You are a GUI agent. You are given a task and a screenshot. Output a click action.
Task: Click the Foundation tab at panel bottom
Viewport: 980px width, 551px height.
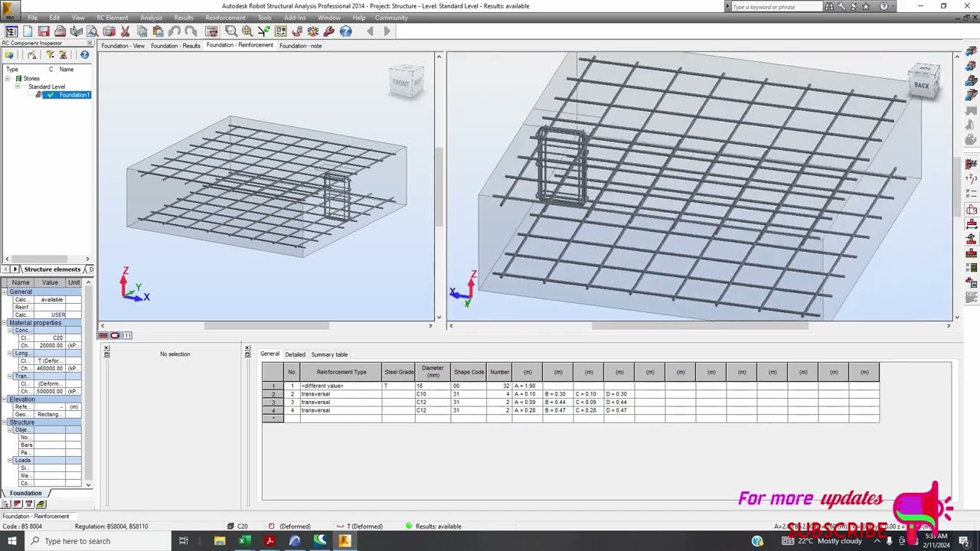pos(26,493)
